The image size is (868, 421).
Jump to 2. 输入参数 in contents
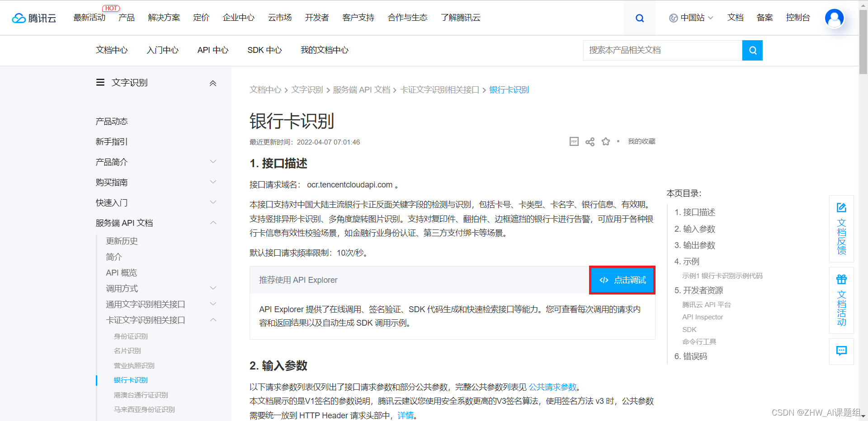tap(695, 229)
